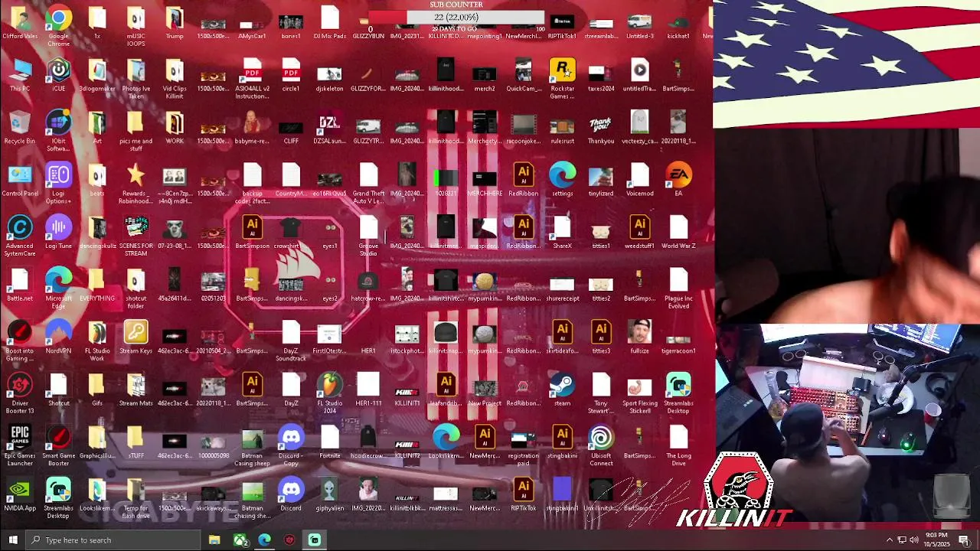Open Edge from the taskbar

click(264, 540)
